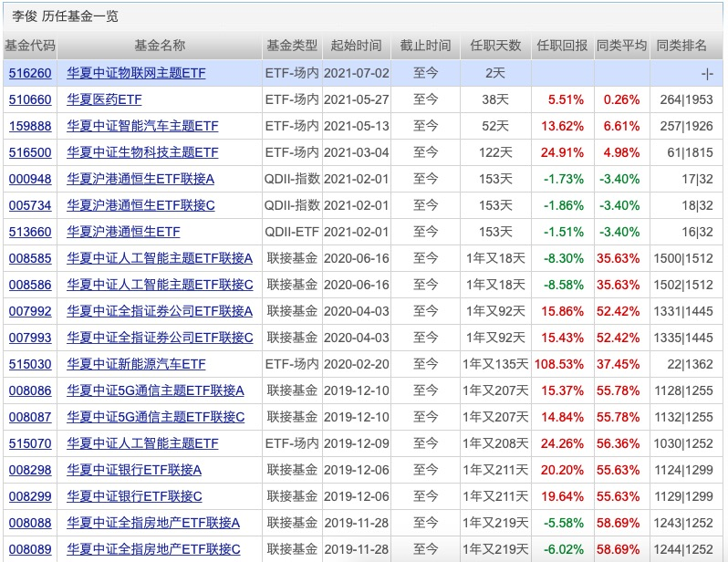Open fund code link 516260
This screenshot has height=562, width=728.
pyautogui.click(x=30, y=73)
